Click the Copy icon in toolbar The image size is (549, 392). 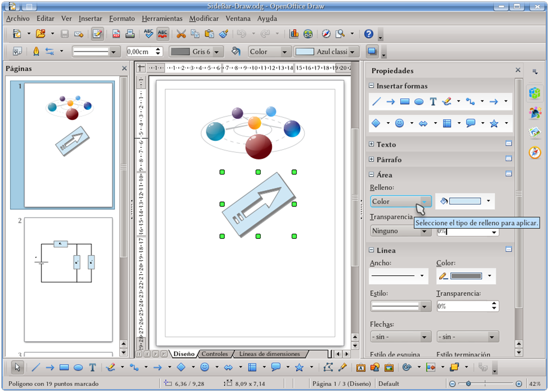(195, 34)
